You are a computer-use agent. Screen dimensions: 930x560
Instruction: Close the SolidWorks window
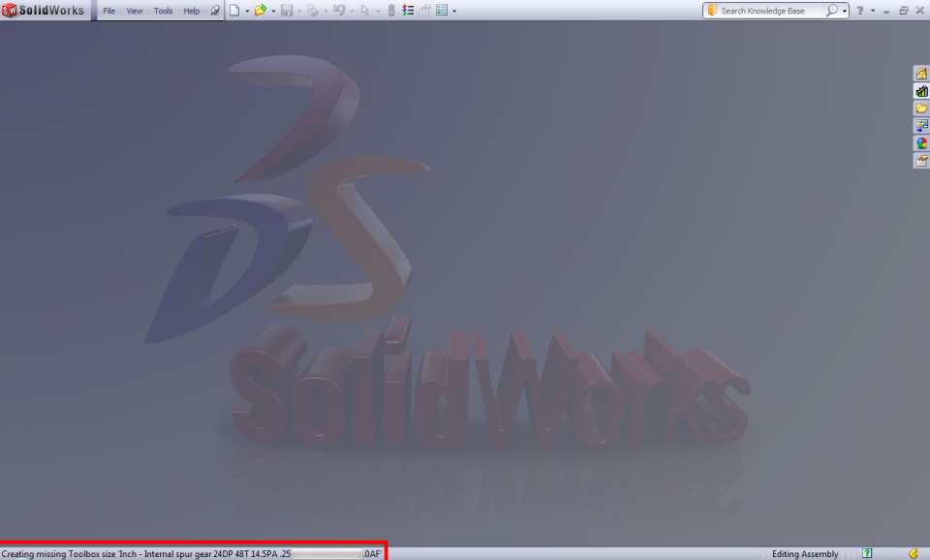click(x=920, y=11)
